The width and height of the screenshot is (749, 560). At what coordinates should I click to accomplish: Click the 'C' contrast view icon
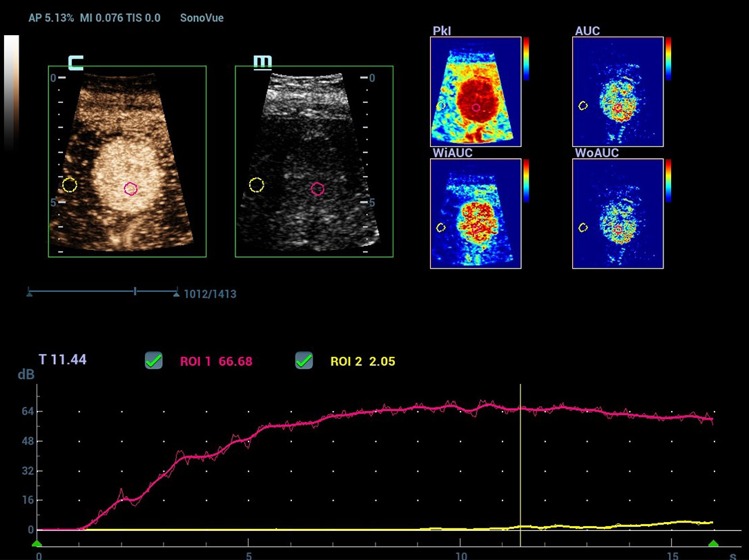(75, 63)
